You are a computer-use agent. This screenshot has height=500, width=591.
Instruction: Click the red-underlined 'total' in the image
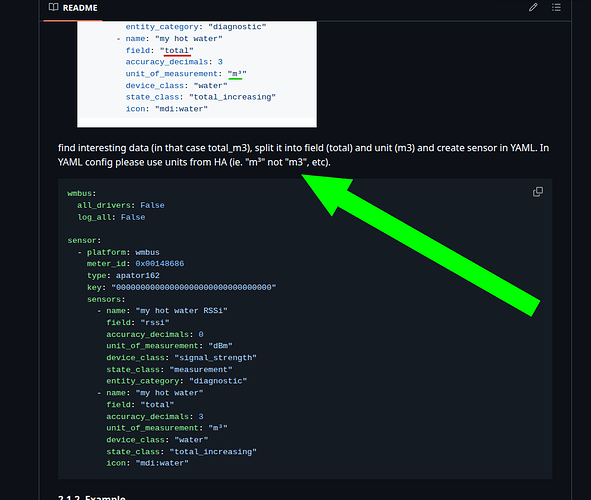pos(176,50)
